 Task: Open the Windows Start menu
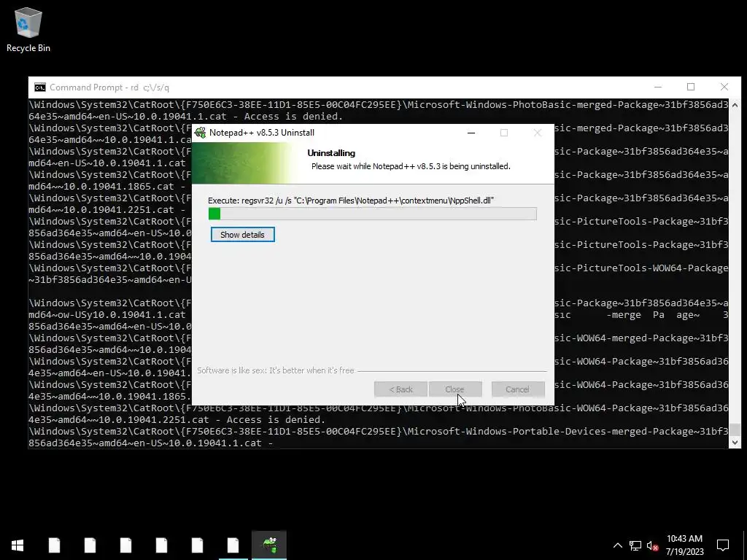click(18, 545)
